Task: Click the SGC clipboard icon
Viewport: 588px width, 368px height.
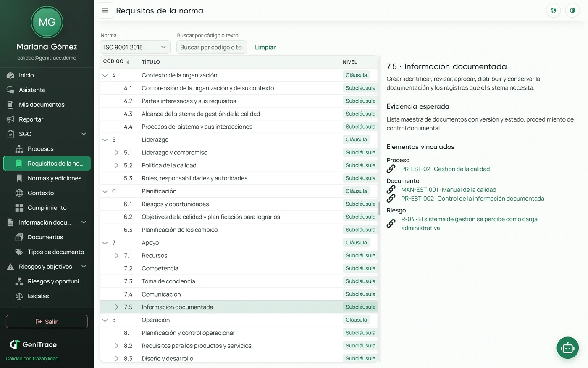Action: click(x=10, y=134)
